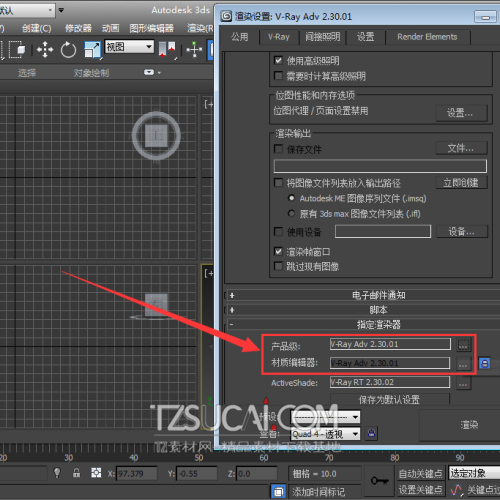Open the 对象绘制 ribbon tab
Screen dimensions: 500x500
point(91,73)
